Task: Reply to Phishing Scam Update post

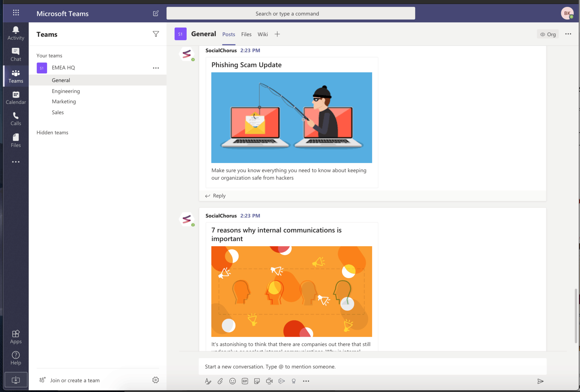Action: [x=216, y=196]
